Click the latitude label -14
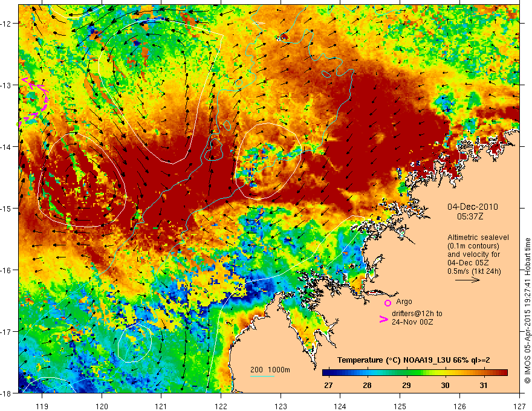 (x=7, y=147)
